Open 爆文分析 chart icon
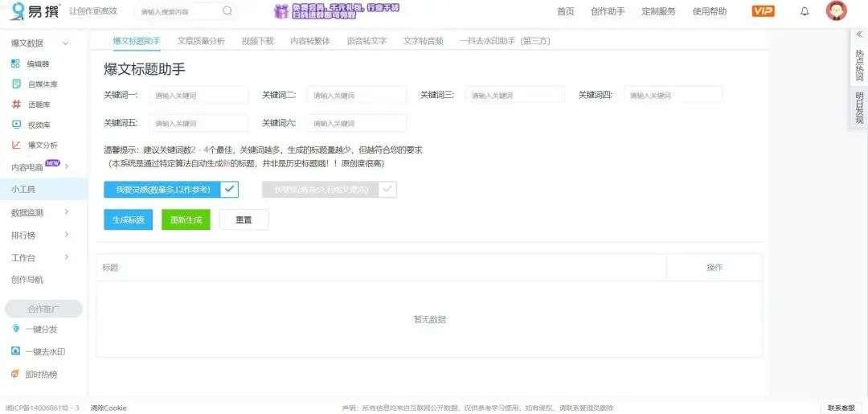Viewport: 868px width, 414px height. 16,145
